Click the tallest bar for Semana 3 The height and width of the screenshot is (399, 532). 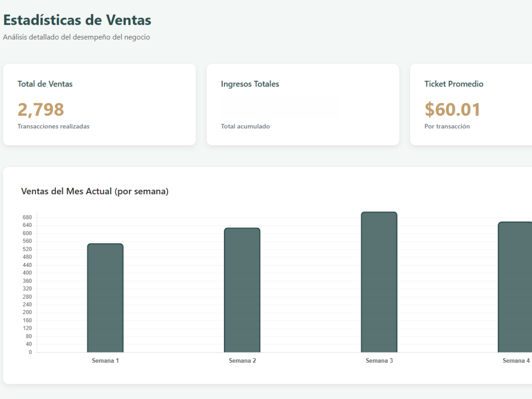pyautogui.click(x=379, y=282)
